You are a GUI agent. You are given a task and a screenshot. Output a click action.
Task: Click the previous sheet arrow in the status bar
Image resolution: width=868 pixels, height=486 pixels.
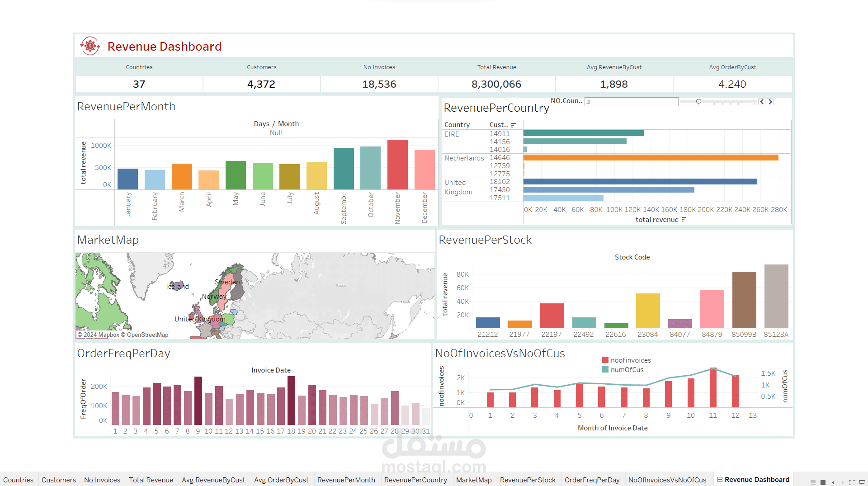point(833,482)
